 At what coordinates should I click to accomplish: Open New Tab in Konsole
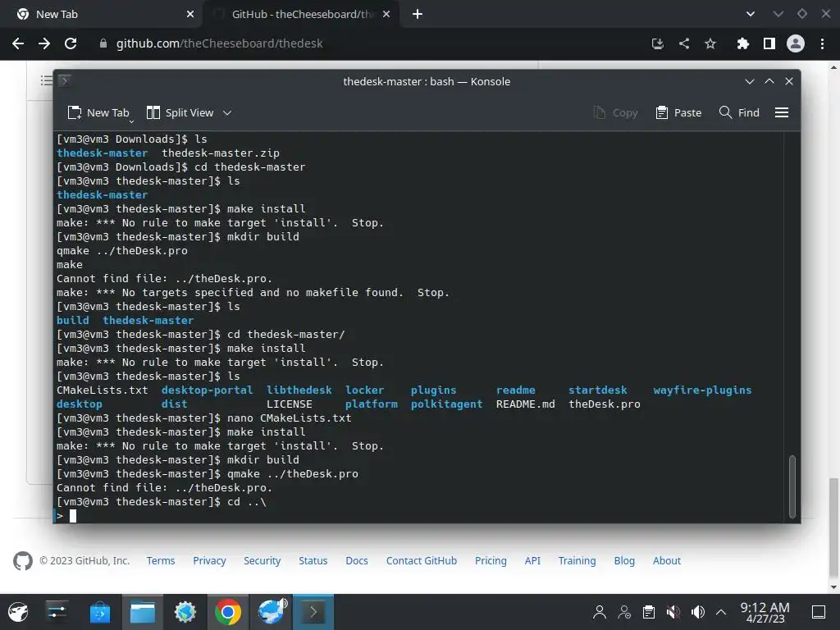[x=98, y=112]
